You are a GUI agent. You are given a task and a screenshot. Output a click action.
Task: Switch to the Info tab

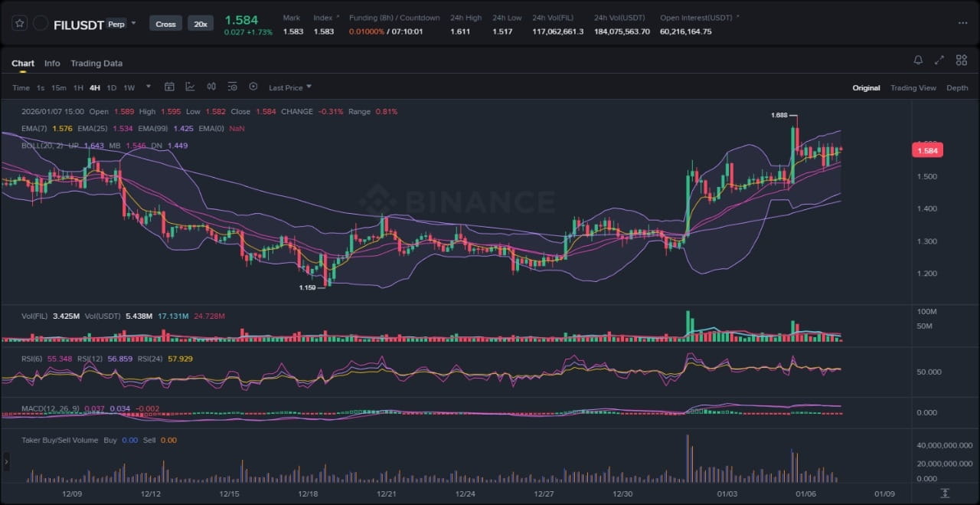(x=52, y=64)
